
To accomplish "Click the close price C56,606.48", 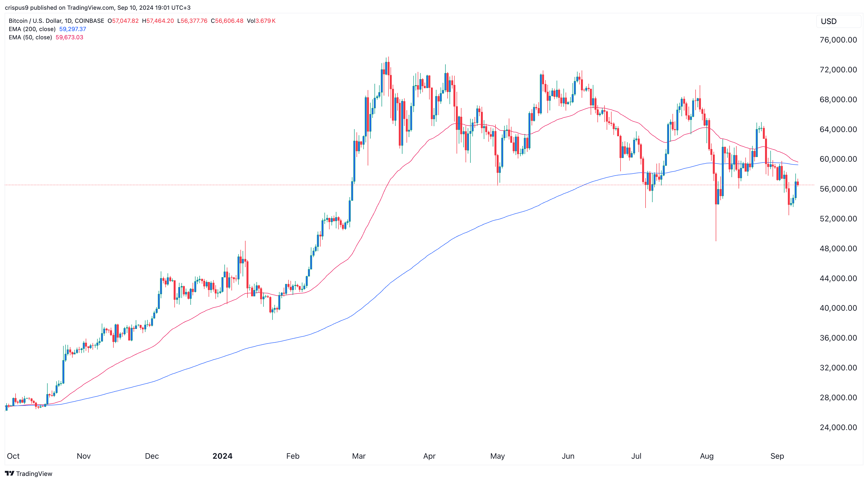I will tap(227, 21).
